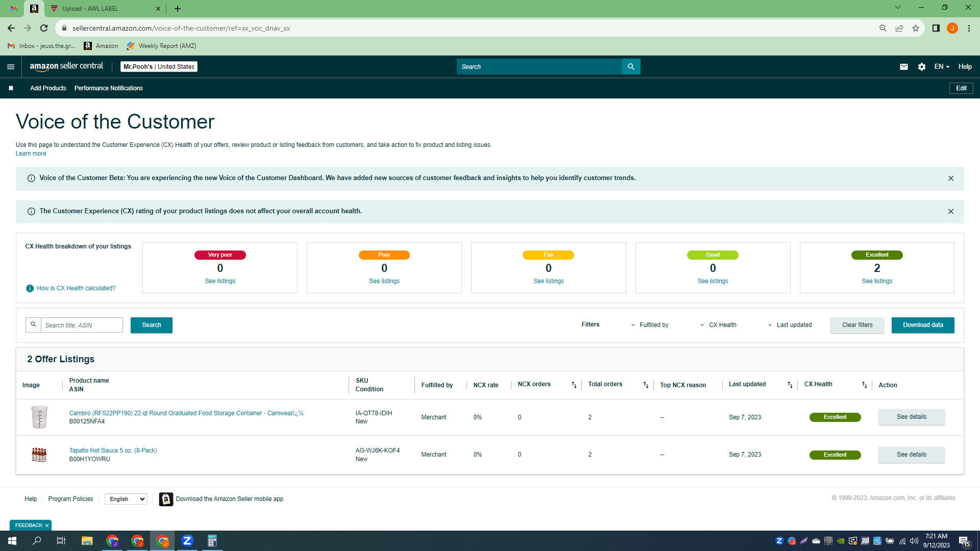The width and height of the screenshot is (980, 551).
Task: Click the Excellent badge in the Tapatio row
Action: [835, 455]
